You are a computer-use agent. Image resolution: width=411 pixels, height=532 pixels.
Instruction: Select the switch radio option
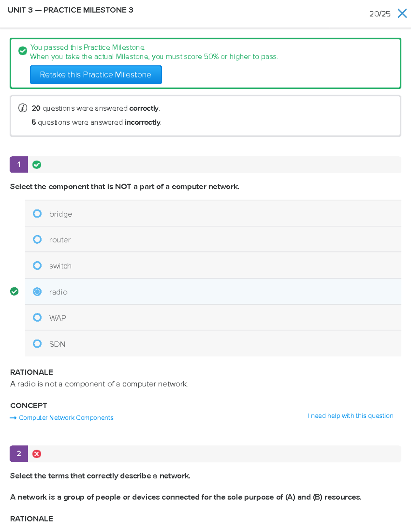tap(37, 265)
